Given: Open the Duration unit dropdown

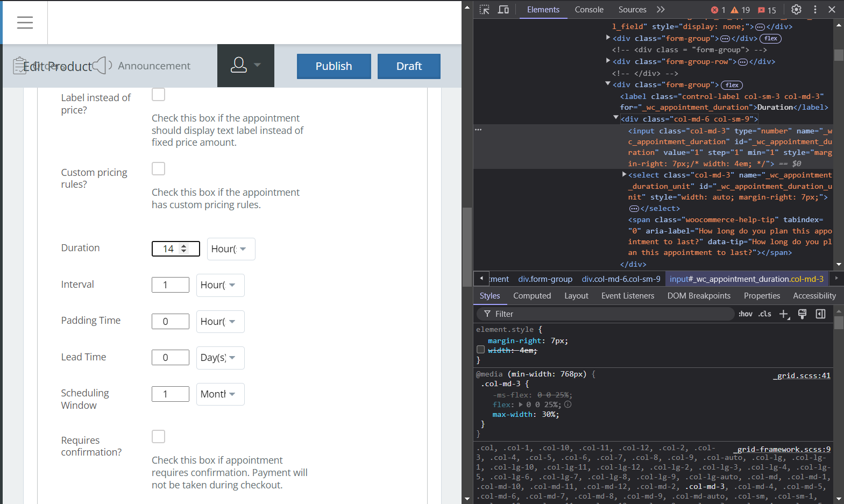Looking at the screenshot, I should (x=231, y=249).
